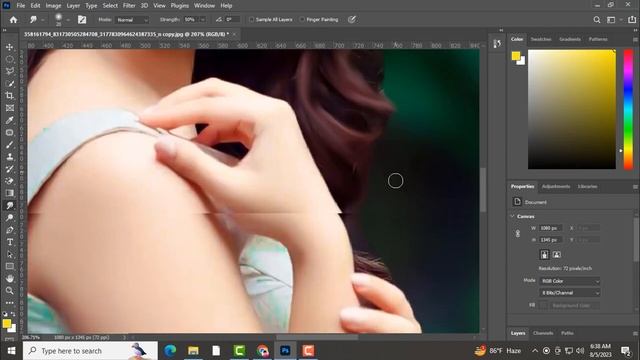The image size is (640, 360).
Task: Open the Background Color fill dropdown
Action: coord(575,305)
